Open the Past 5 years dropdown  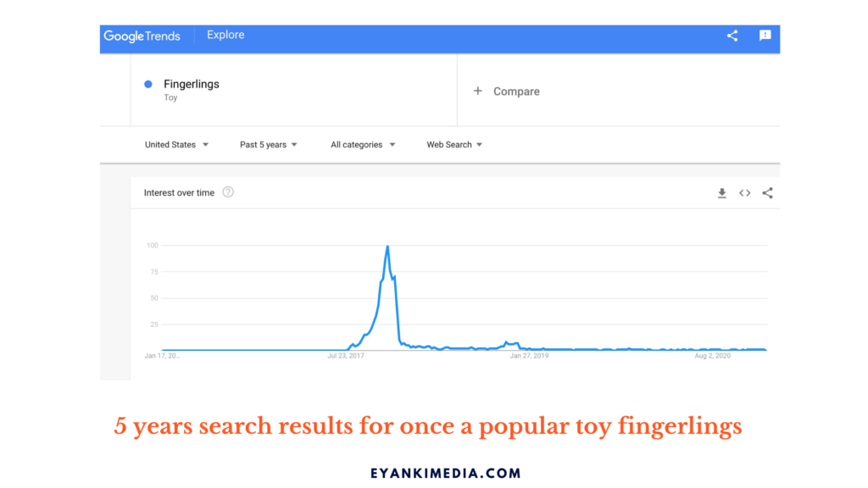[269, 144]
